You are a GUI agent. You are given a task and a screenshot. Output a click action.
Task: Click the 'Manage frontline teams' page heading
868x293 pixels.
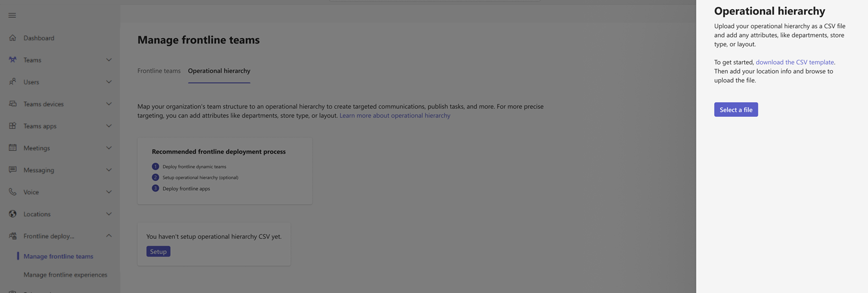pyautogui.click(x=198, y=40)
